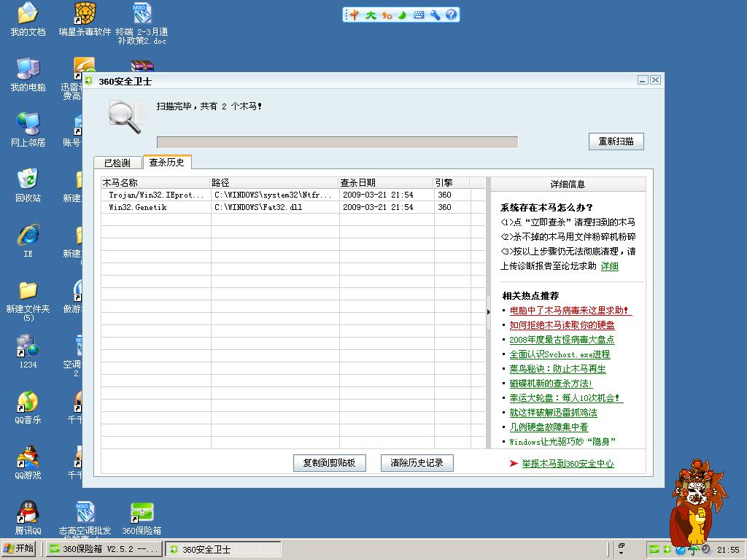The width and height of the screenshot is (747, 560).
Task: Sort by the 引擎 column header
Action: pos(452,183)
